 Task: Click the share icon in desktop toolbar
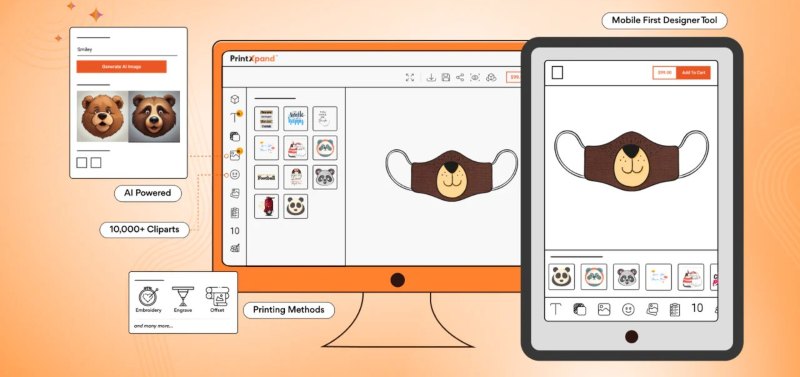[460, 78]
